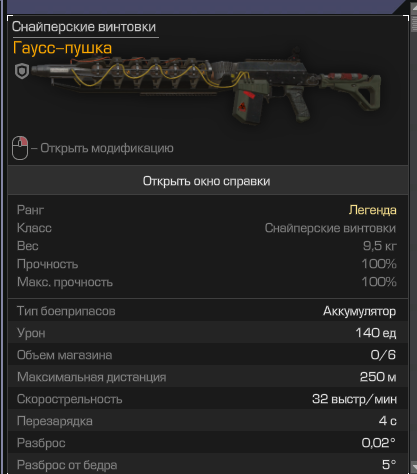Click the scrollbar thumb at top right
The width and height of the screenshot is (417, 474).
414,23
